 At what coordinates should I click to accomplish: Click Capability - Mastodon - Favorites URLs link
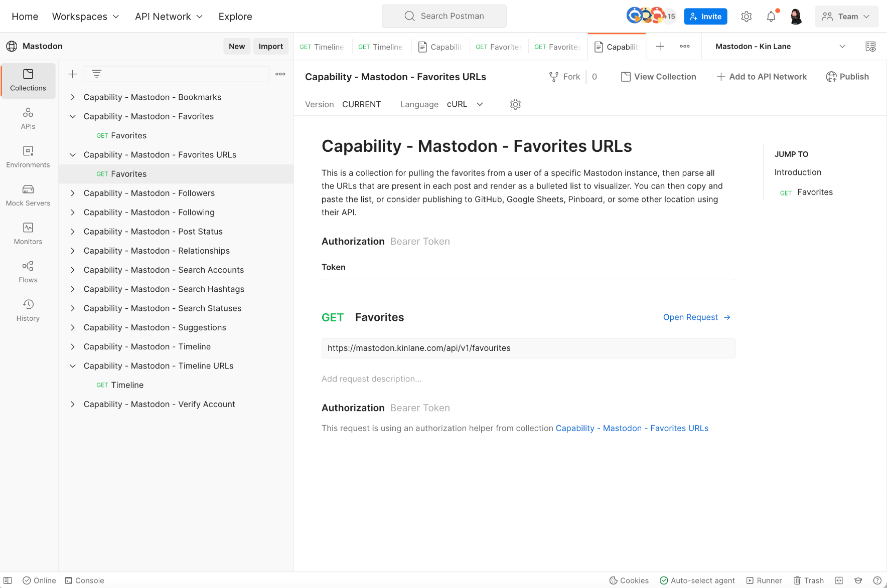tap(632, 428)
